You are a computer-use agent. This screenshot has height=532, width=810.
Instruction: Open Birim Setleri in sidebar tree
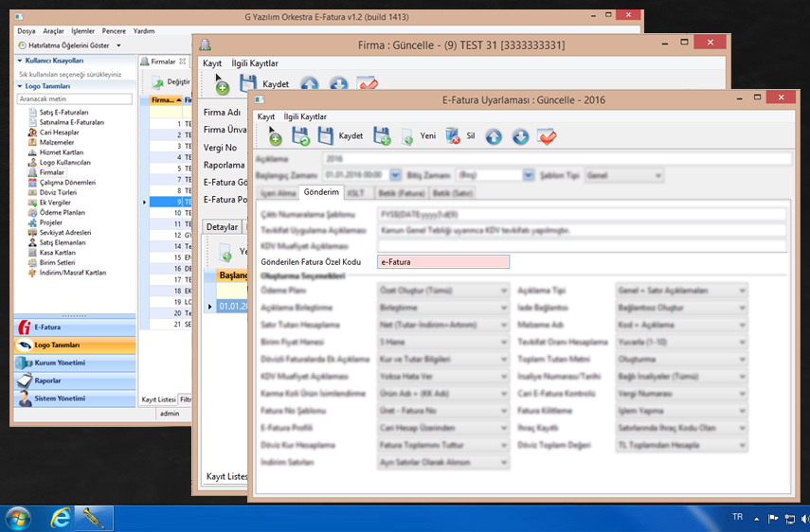57,262
